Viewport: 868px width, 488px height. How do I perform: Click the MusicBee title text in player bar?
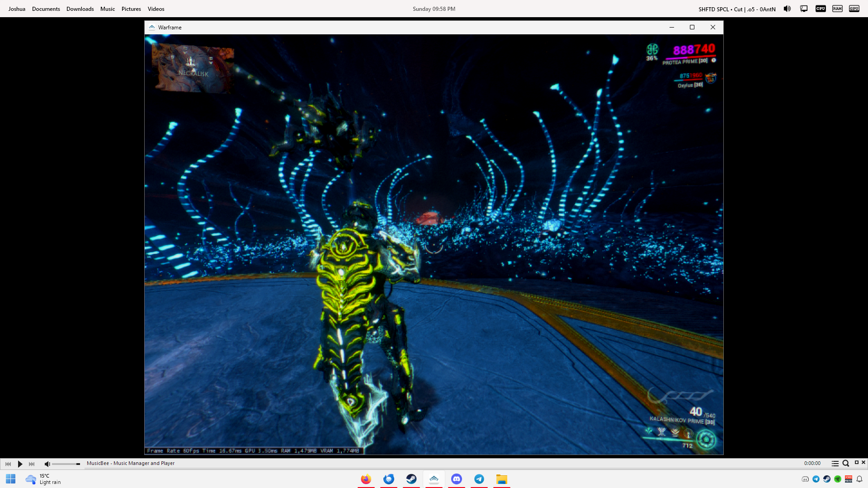point(131,463)
